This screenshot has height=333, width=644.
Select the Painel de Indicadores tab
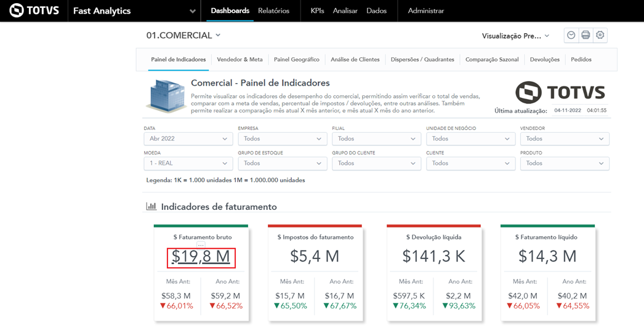[x=179, y=60]
